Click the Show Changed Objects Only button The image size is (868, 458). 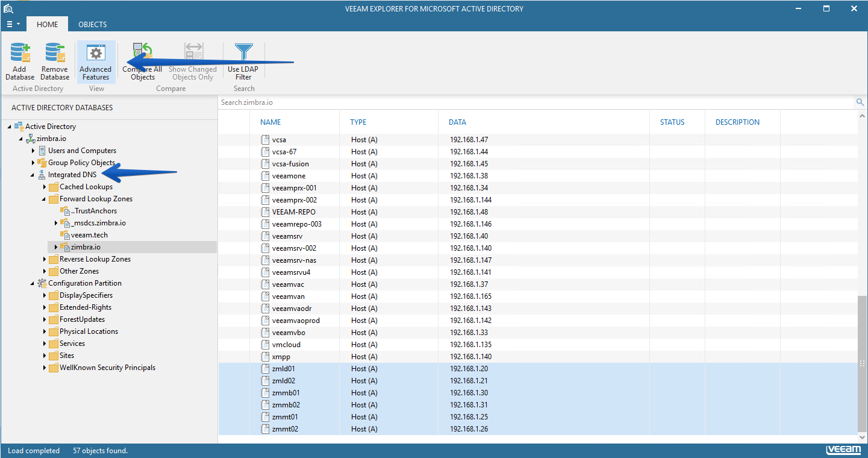(x=193, y=61)
